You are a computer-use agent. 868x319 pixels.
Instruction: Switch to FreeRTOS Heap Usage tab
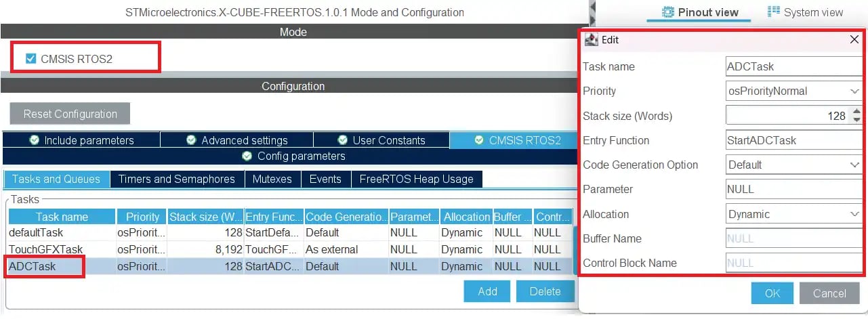click(417, 179)
